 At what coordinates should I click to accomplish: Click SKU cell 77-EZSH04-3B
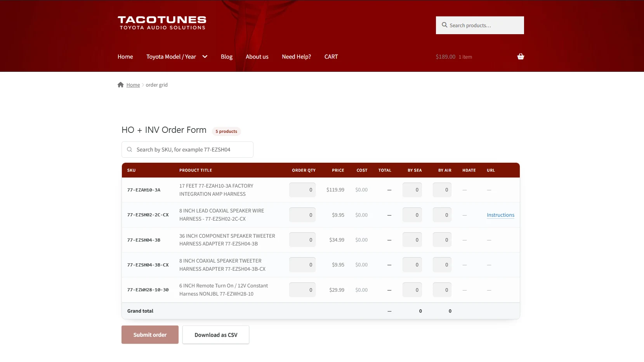(x=144, y=240)
